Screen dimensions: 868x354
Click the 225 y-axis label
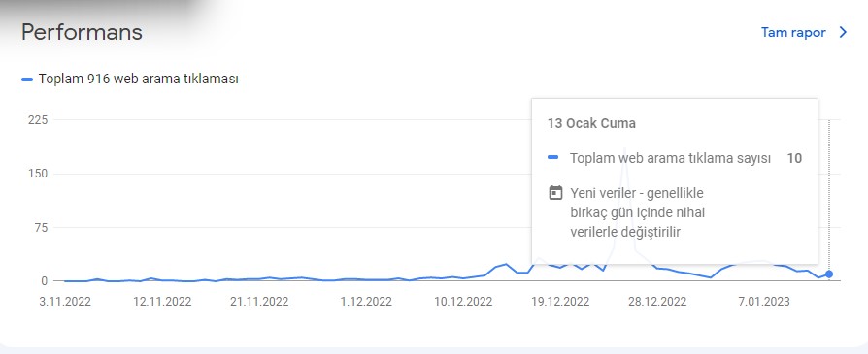coord(38,120)
